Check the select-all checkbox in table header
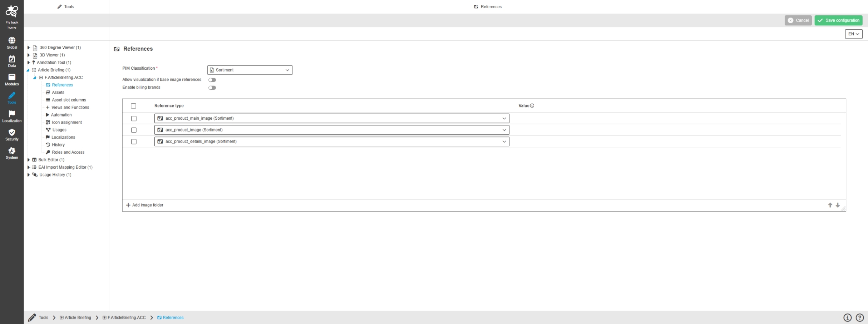Viewport: 868px width, 324px height. pyautogui.click(x=133, y=106)
